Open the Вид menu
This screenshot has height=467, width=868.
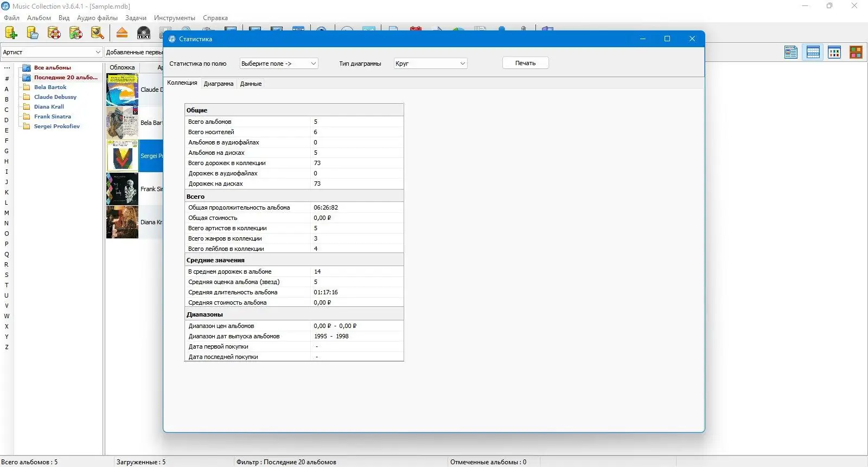click(x=64, y=18)
